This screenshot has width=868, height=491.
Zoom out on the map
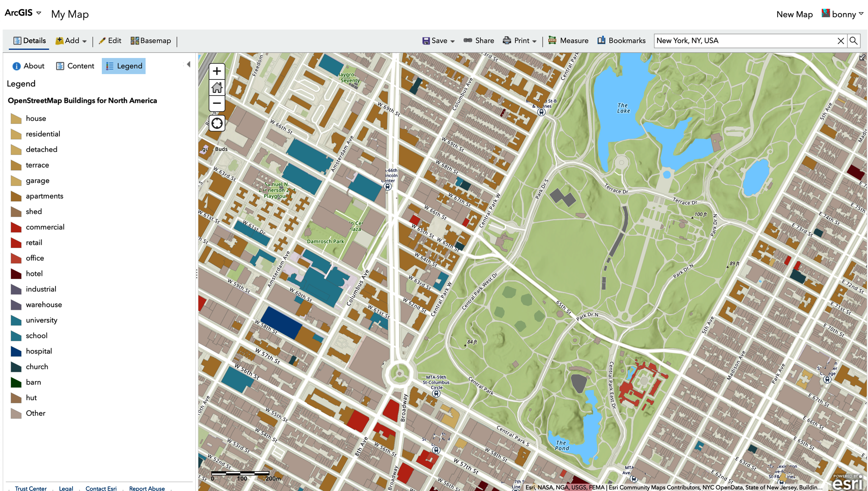[x=217, y=103]
